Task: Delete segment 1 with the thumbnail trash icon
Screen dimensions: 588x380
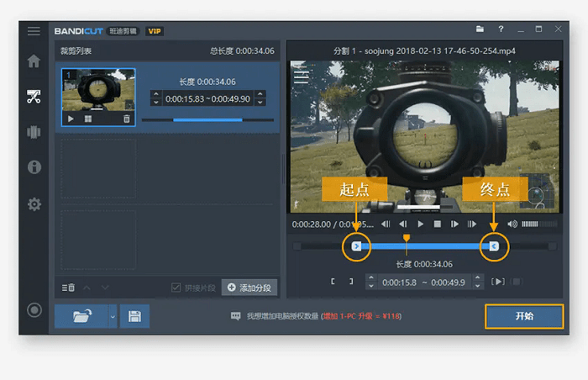Action: 127,119
